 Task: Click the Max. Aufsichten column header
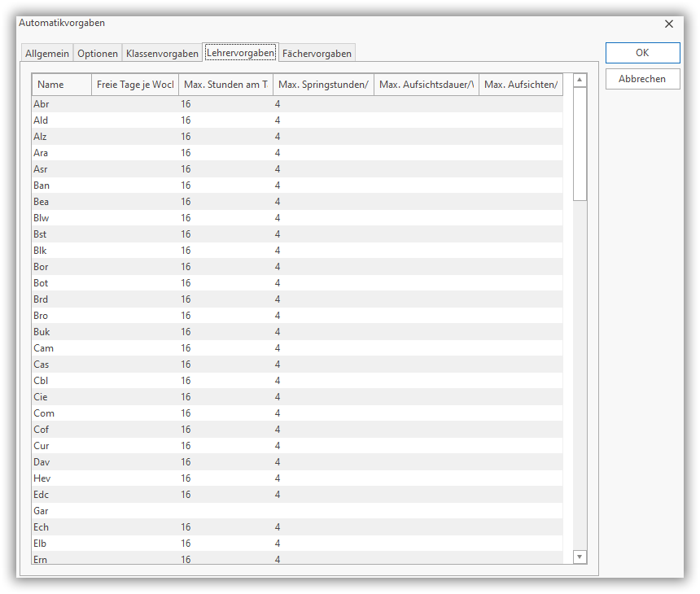pyautogui.click(x=521, y=85)
